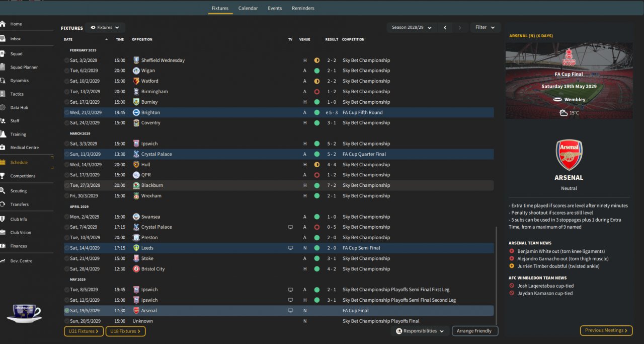Open Previous Meetings

(x=606, y=330)
